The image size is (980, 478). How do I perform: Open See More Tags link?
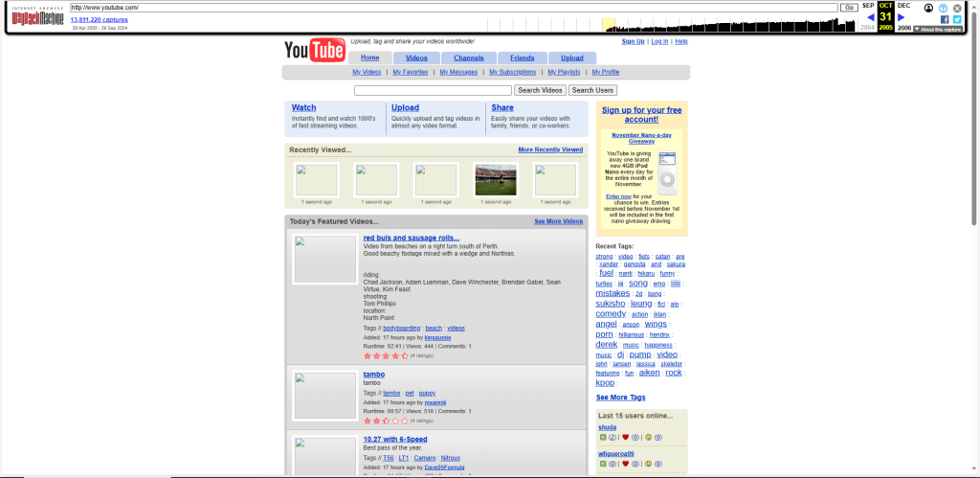620,398
